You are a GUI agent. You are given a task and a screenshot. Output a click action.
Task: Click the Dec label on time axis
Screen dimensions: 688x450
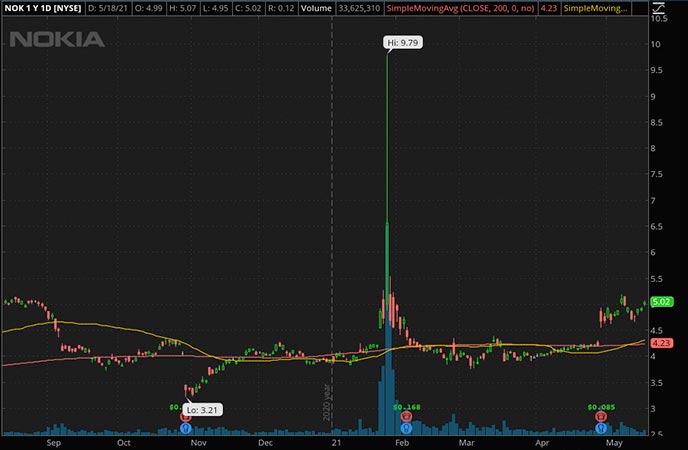pyautogui.click(x=265, y=443)
